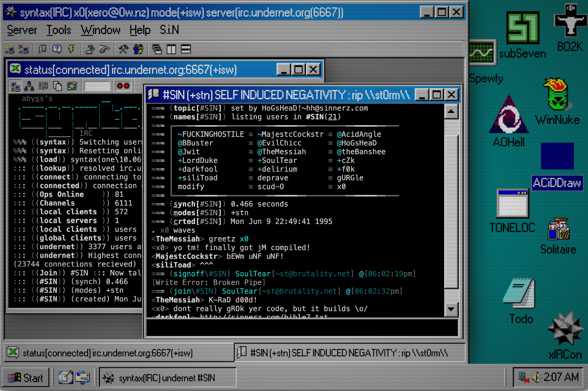This screenshot has width=588, height=391.
Task: Open the Tools menu
Action: point(59,30)
